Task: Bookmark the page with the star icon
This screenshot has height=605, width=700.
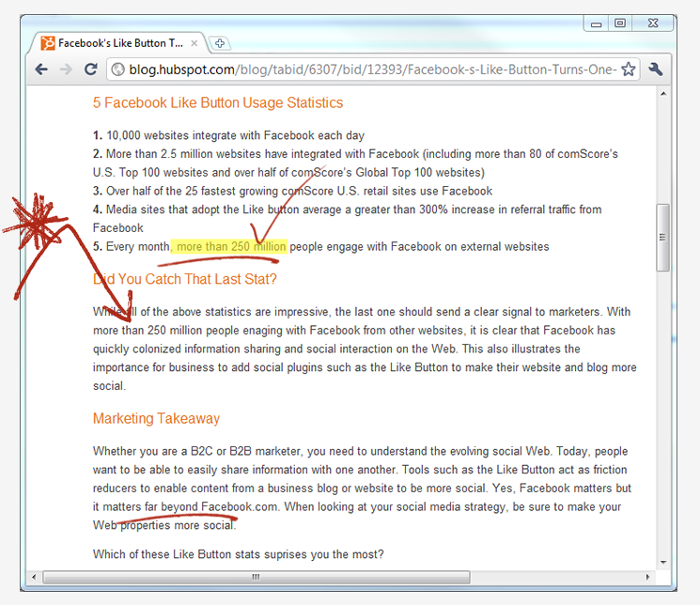Action: (629, 70)
